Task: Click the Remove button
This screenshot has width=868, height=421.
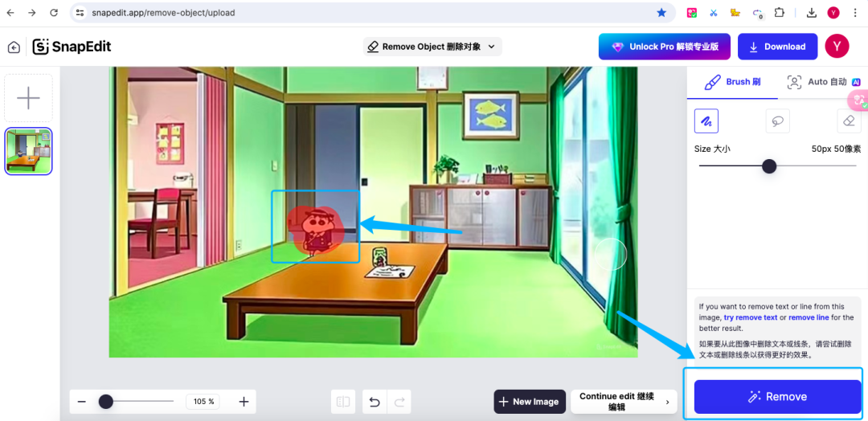Action: point(777,397)
